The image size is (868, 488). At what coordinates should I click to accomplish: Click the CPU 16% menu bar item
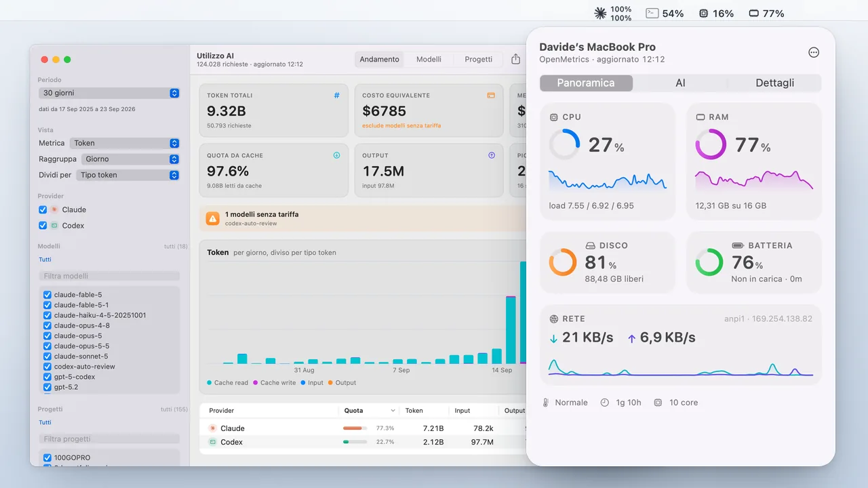pyautogui.click(x=716, y=14)
